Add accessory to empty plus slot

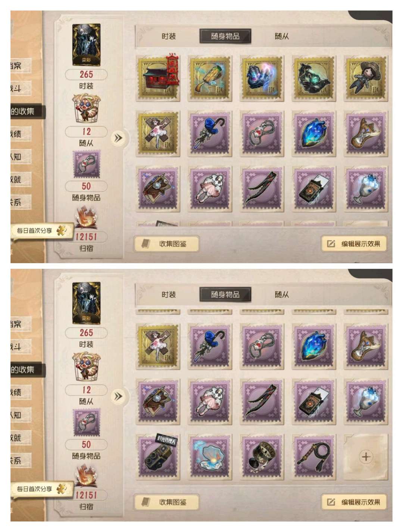pyautogui.click(x=366, y=456)
